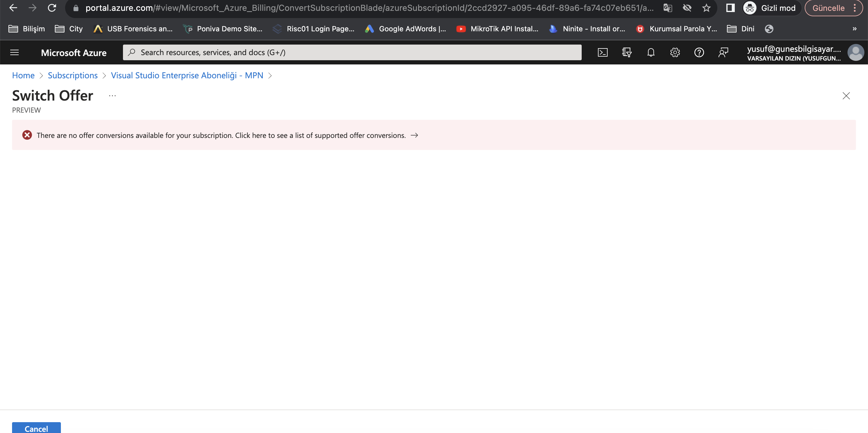Open portal settings gear

(675, 52)
